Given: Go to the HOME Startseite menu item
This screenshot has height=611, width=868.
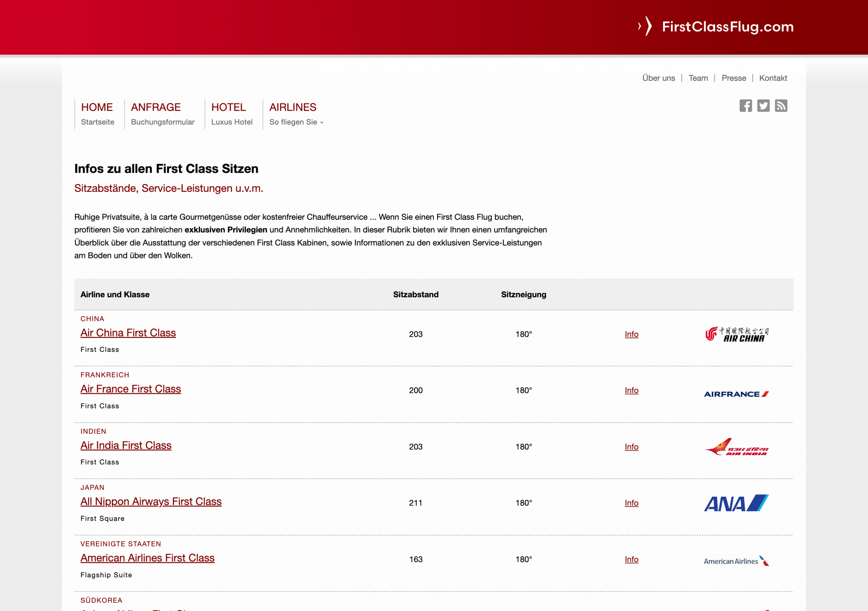Looking at the screenshot, I should tap(97, 114).
